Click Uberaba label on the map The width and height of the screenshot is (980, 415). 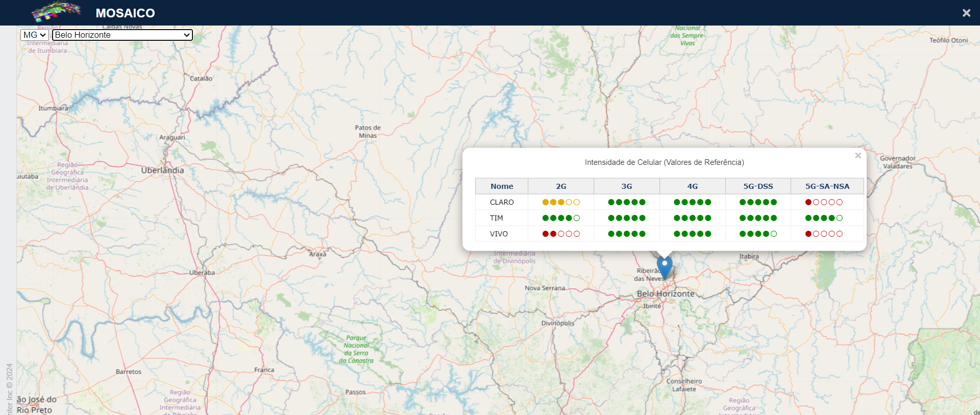[202, 273]
